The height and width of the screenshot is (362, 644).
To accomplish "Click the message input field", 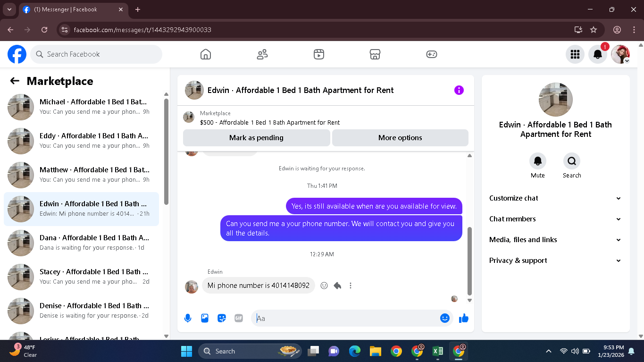I will click(346, 318).
